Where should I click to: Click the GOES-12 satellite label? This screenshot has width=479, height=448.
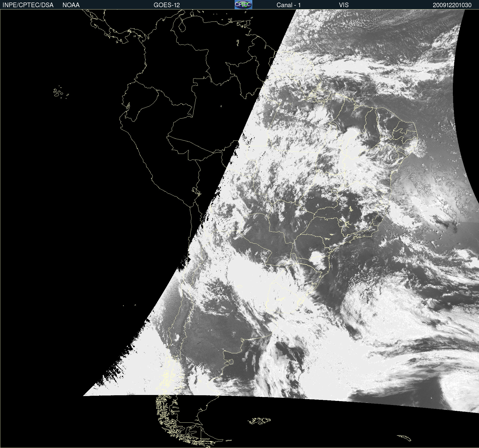(x=167, y=5)
